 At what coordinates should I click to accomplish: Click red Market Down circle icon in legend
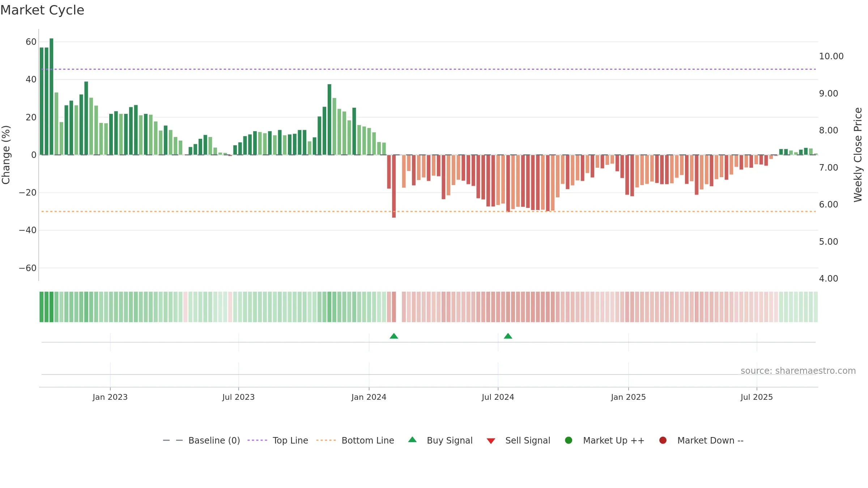coord(663,440)
